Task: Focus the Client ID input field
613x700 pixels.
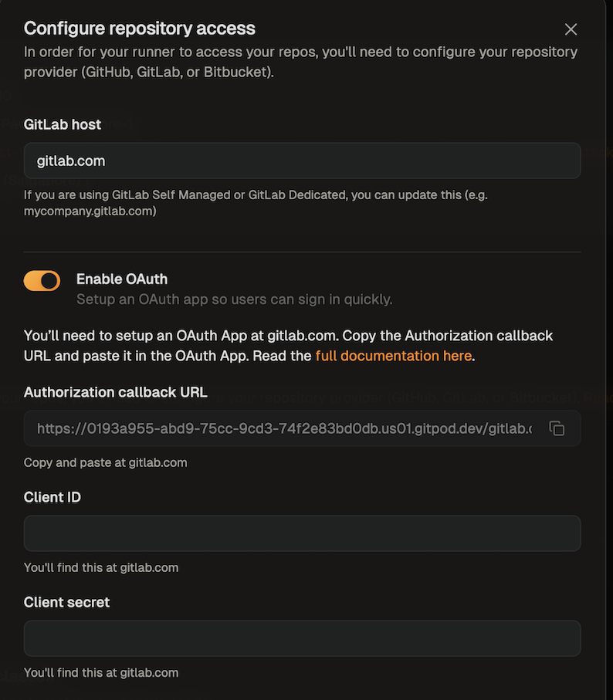Action: pyautogui.click(x=302, y=533)
